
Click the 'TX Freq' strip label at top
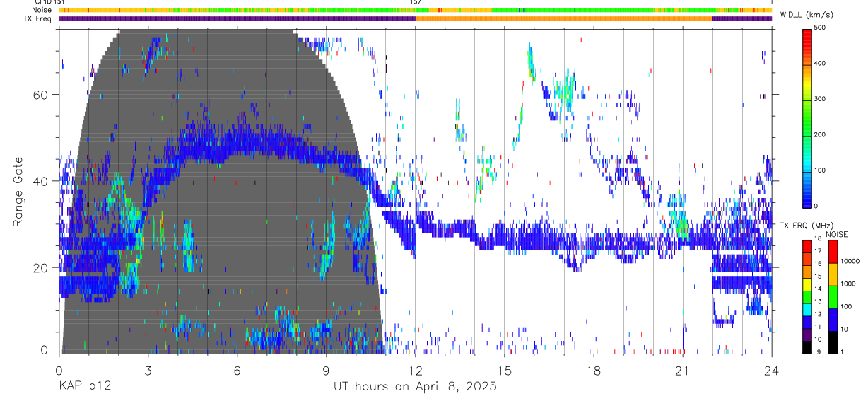[x=36, y=18]
